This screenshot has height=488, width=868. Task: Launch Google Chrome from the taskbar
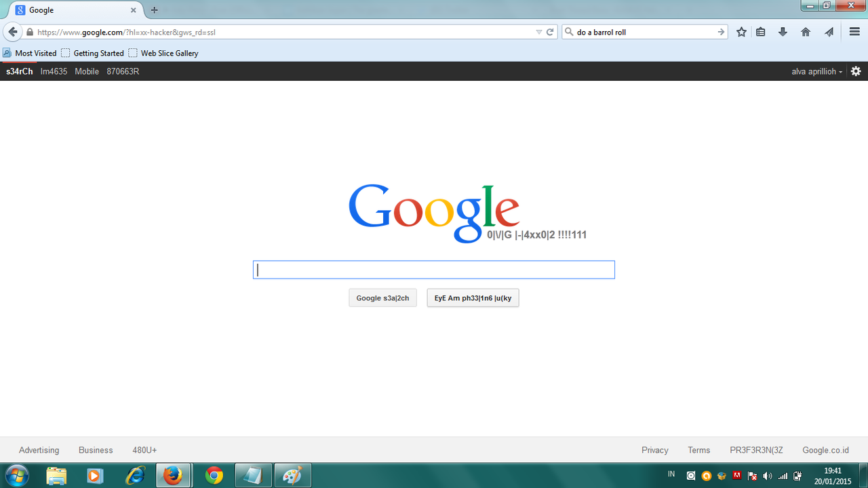pyautogui.click(x=214, y=476)
